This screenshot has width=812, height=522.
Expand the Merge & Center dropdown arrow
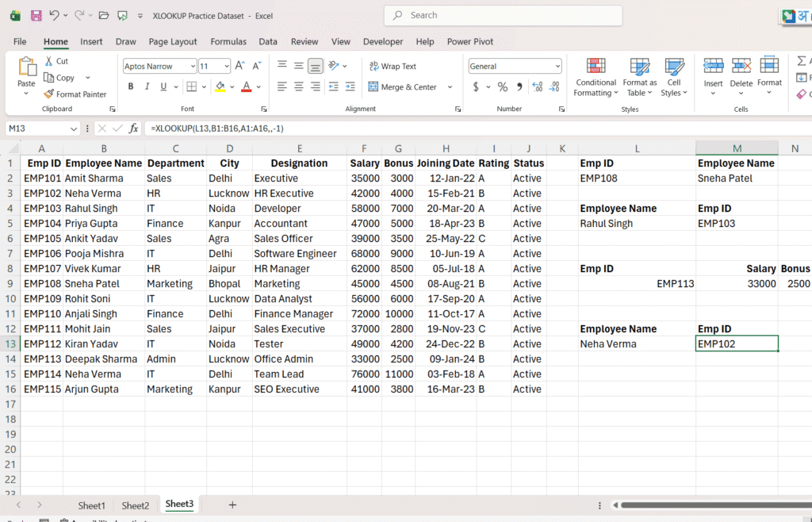click(x=450, y=87)
